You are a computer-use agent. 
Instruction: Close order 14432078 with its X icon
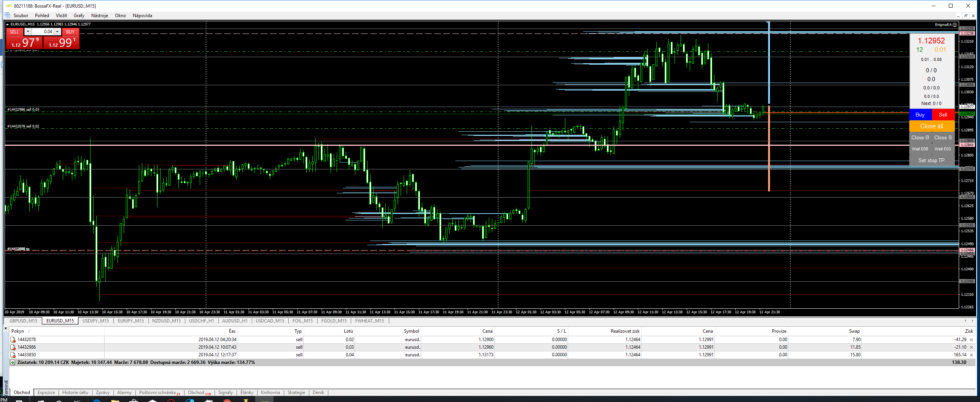pyautogui.click(x=971, y=340)
